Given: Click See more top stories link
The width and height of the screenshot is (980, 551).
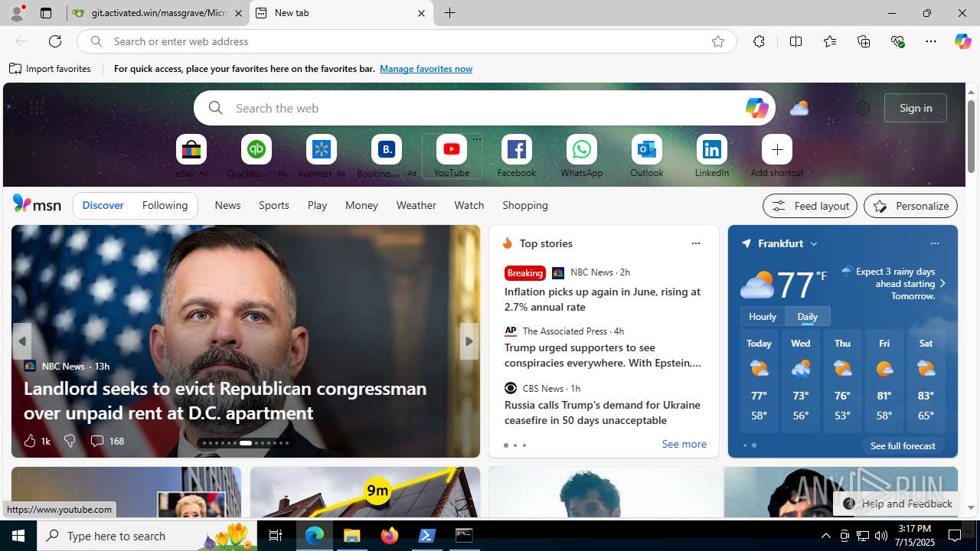Looking at the screenshot, I should point(684,444).
